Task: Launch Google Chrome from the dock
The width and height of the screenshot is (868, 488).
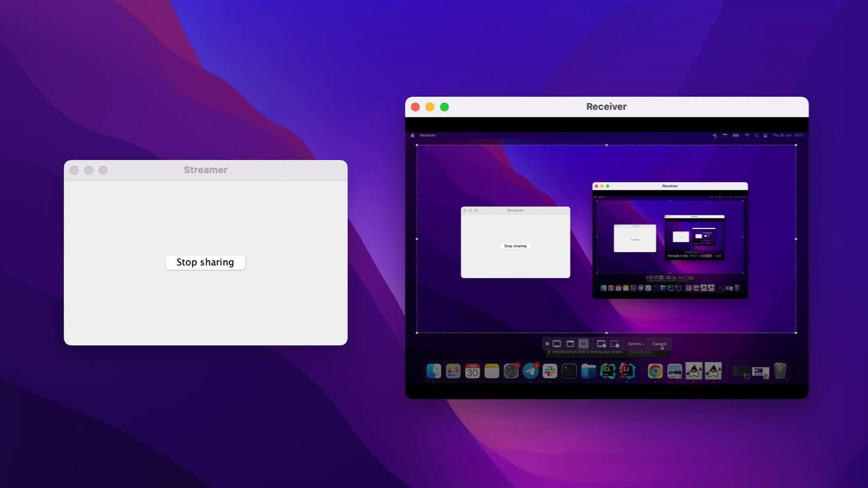Action: pos(655,371)
